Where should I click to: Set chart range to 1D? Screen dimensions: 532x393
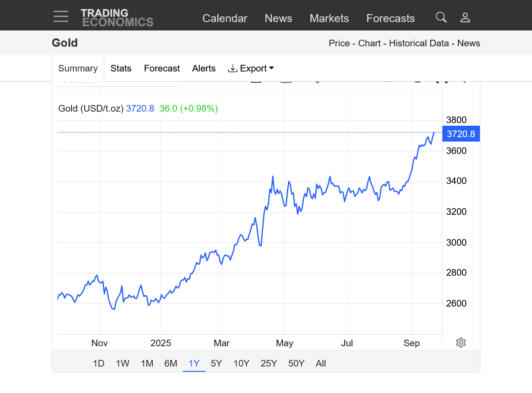pos(98,363)
